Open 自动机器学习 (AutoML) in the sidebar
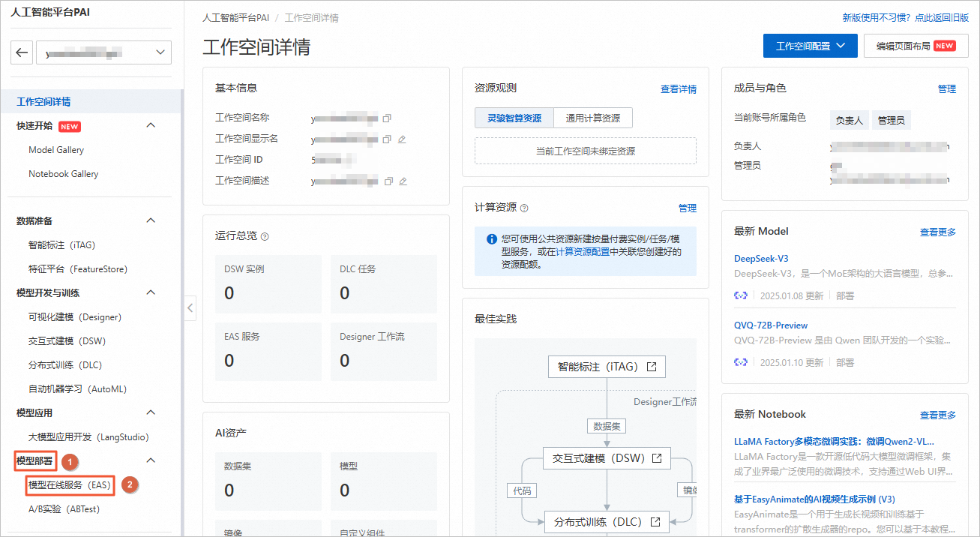The width and height of the screenshot is (980, 537). coord(78,389)
